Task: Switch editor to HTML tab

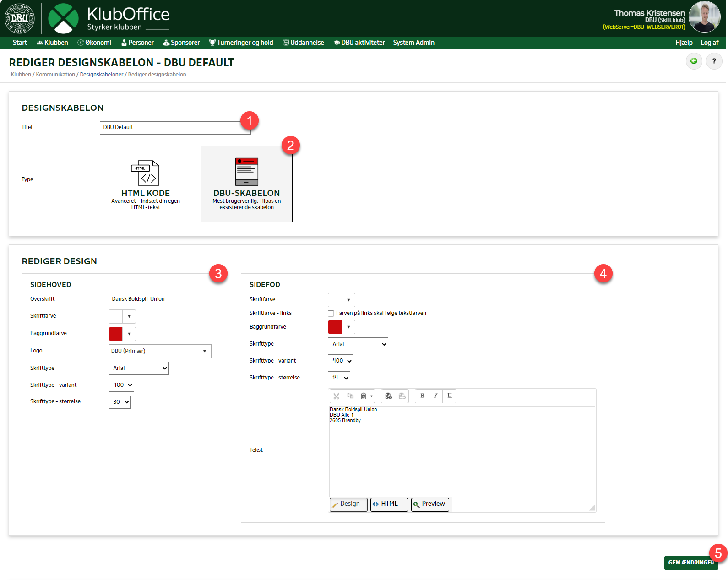Action: (x=389, y=504)
